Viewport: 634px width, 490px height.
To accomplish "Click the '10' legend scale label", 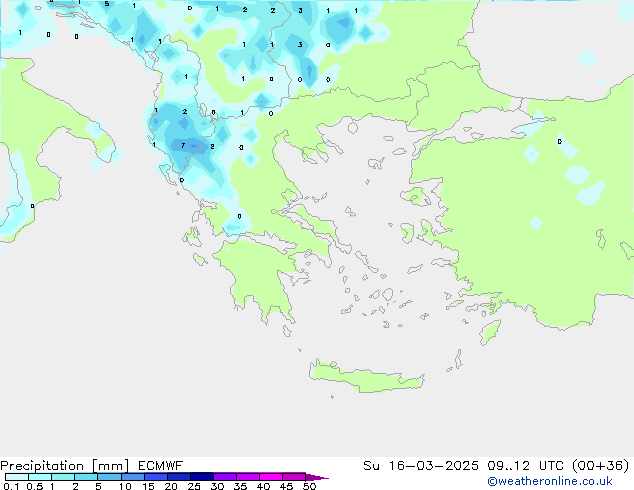I will pos(125,486).
